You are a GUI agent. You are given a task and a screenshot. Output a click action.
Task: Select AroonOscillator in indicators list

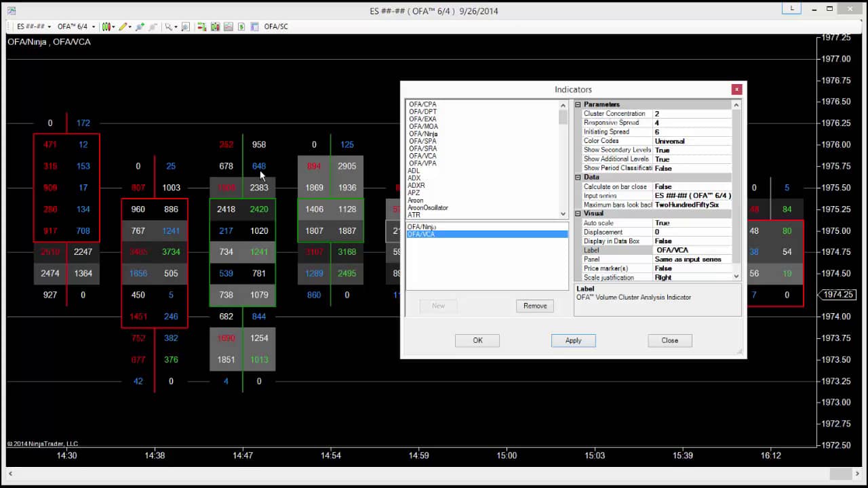pos(428,208)
